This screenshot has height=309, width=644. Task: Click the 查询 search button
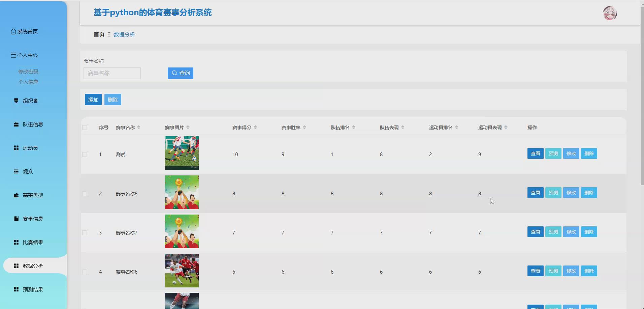coord(181,73)
